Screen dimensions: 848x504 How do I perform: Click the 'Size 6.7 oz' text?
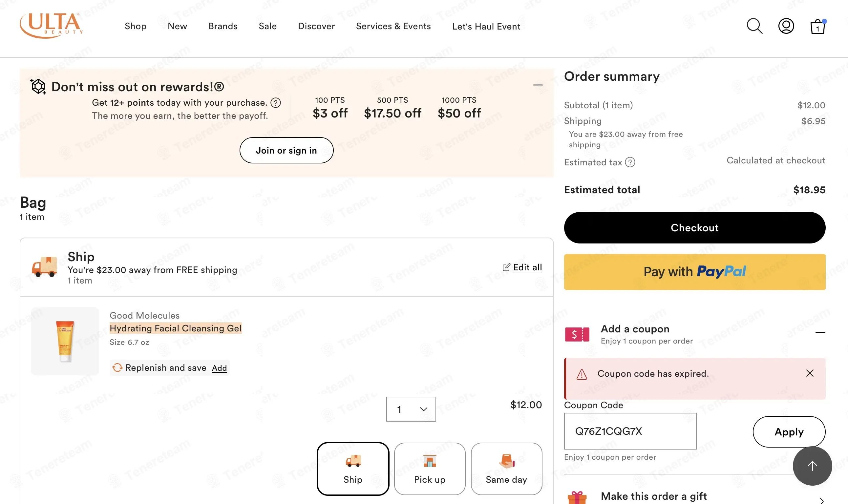click(129, 342)
